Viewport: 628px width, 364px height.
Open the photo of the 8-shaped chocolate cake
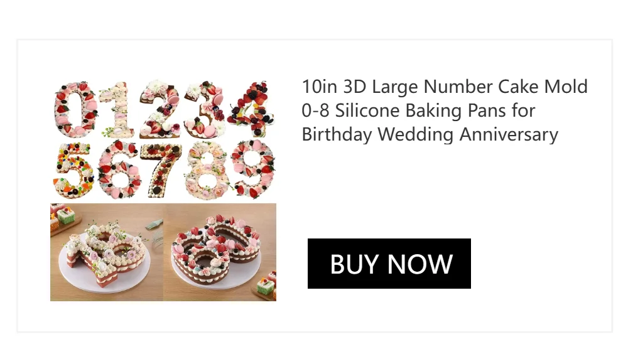click(x=220, y=252)
